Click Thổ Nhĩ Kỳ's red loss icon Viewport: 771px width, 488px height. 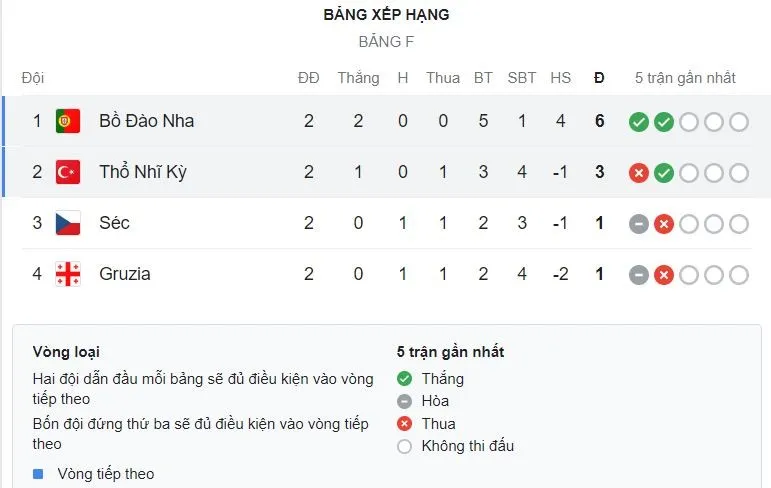point(639,173)
